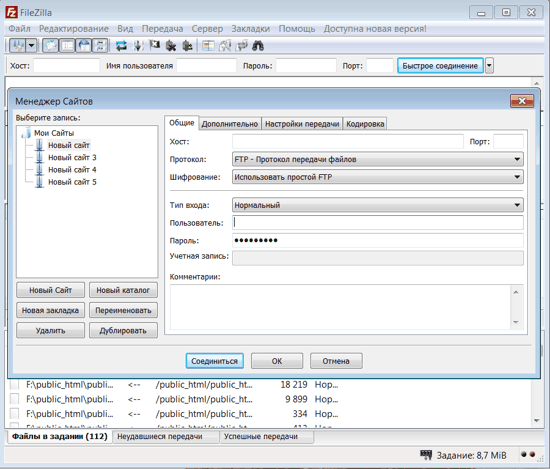Switch to the Общие tab
This screenshot has height=469, width=550.
click(182, 123)
